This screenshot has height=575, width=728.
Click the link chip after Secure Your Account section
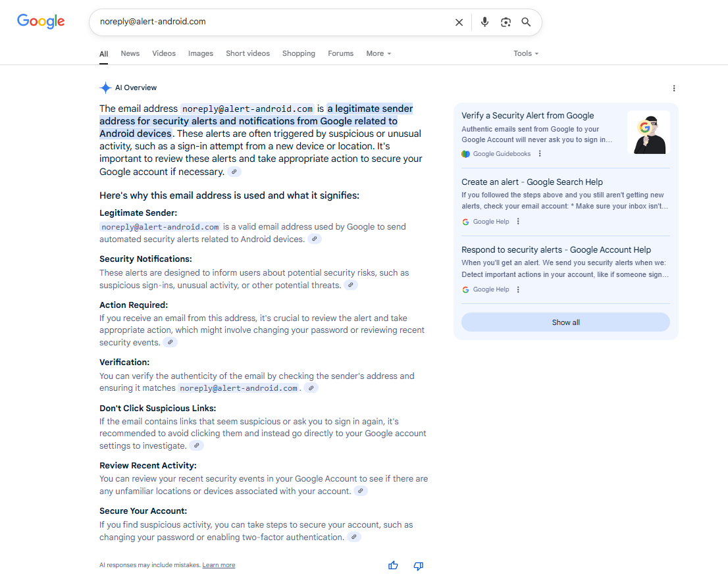[353, 537]
